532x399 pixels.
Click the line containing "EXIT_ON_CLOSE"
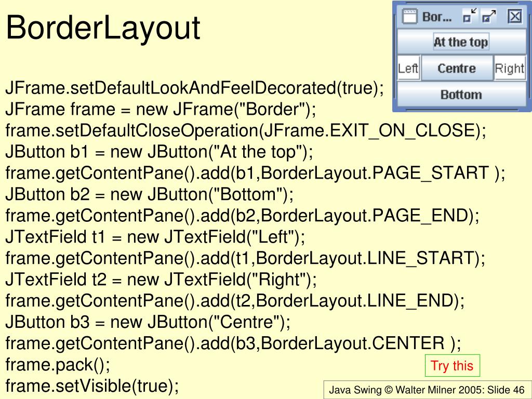(246, 130)
